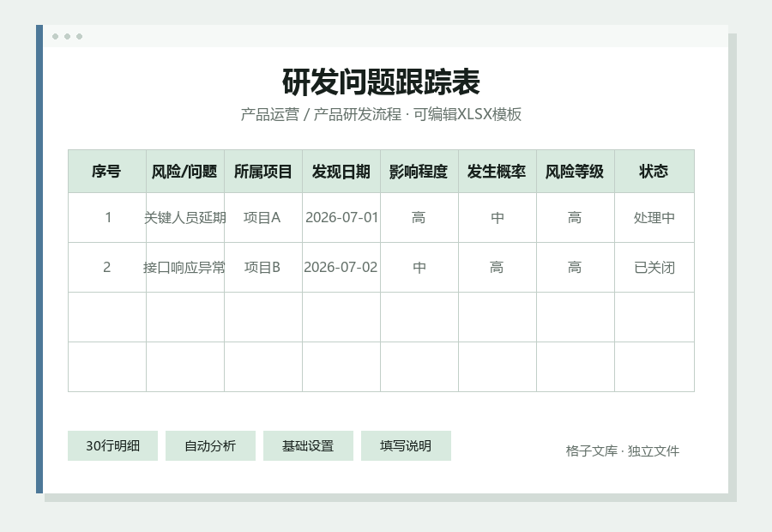The image size is (772, 532).
Task: Select the 发现日期 column header
Action: click(341, 172)
